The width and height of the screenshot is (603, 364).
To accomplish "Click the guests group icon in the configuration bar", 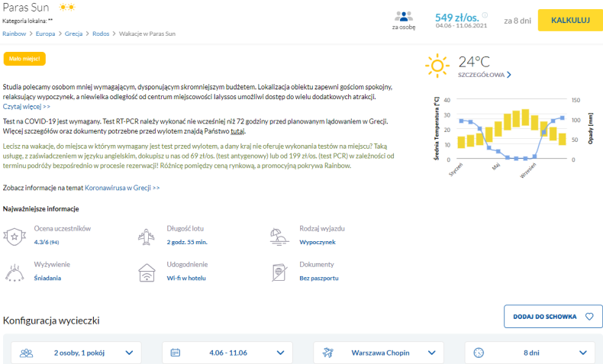I will (26, 353).
